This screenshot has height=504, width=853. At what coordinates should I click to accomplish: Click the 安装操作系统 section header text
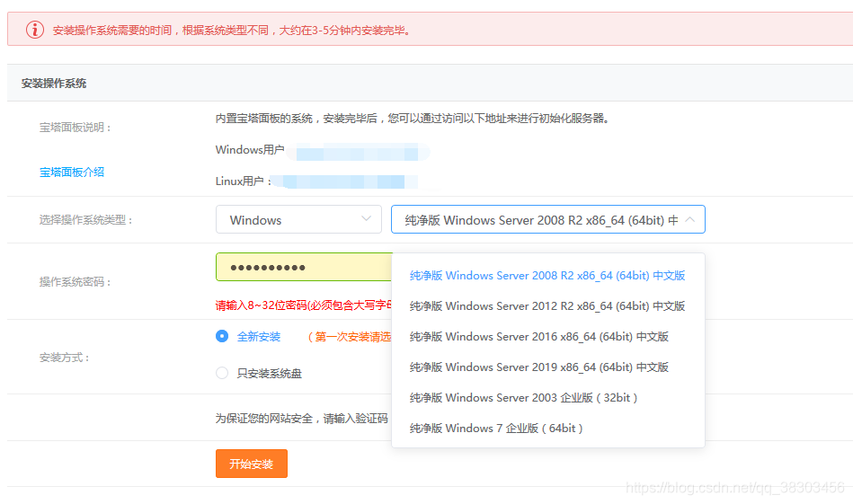pos(54,84)
